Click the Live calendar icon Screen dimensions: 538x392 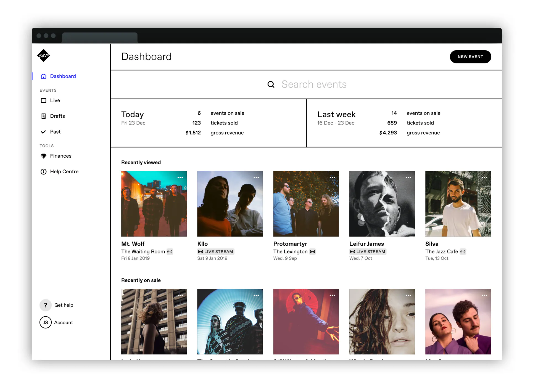tap(43, 100)
